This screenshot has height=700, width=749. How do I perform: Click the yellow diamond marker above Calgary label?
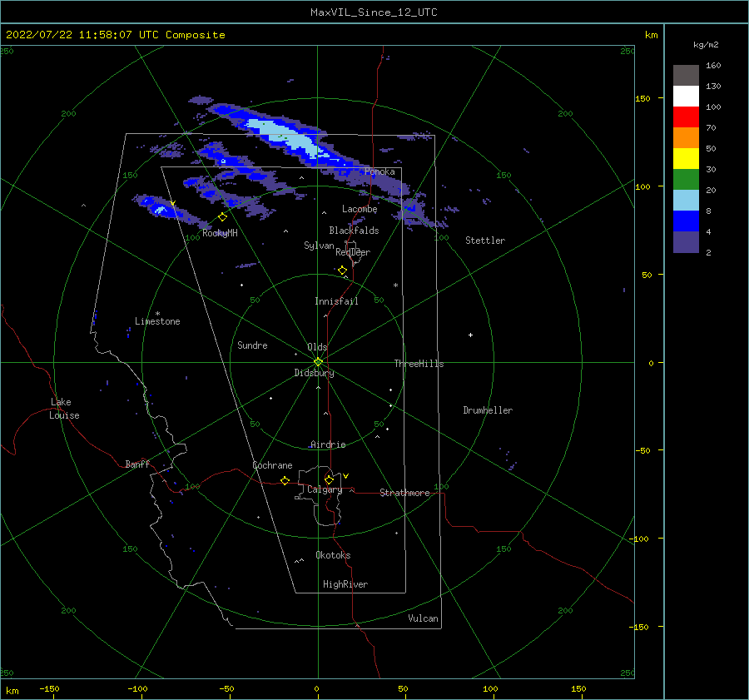(x=329, y=479)
